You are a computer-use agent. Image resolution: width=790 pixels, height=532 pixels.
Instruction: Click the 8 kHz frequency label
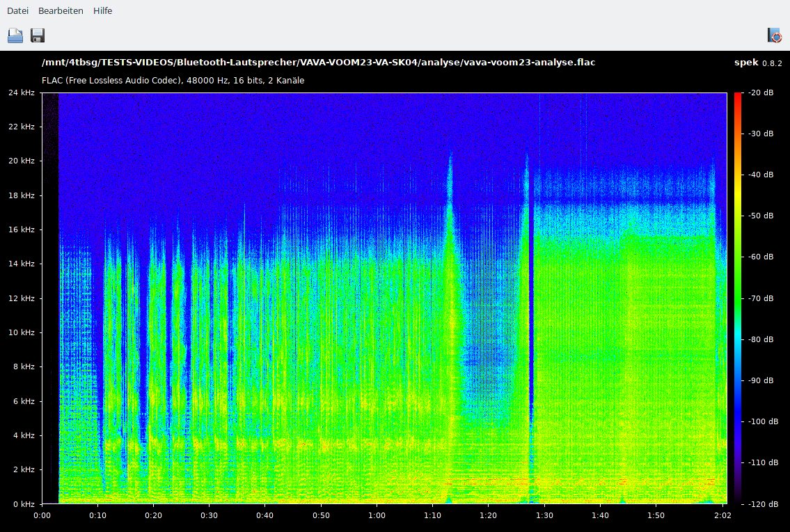coord(24,367)
